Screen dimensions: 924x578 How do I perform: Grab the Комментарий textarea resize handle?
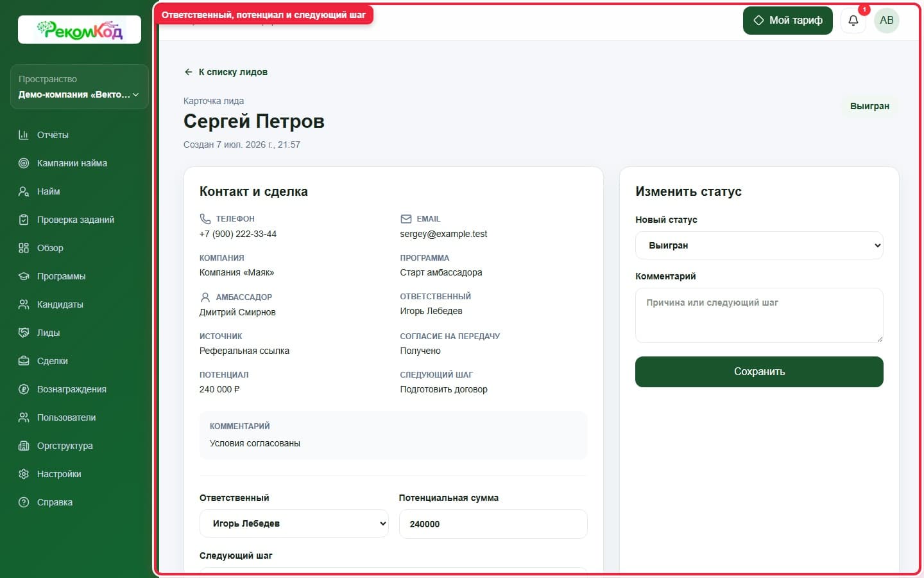(x=879, y=338)
